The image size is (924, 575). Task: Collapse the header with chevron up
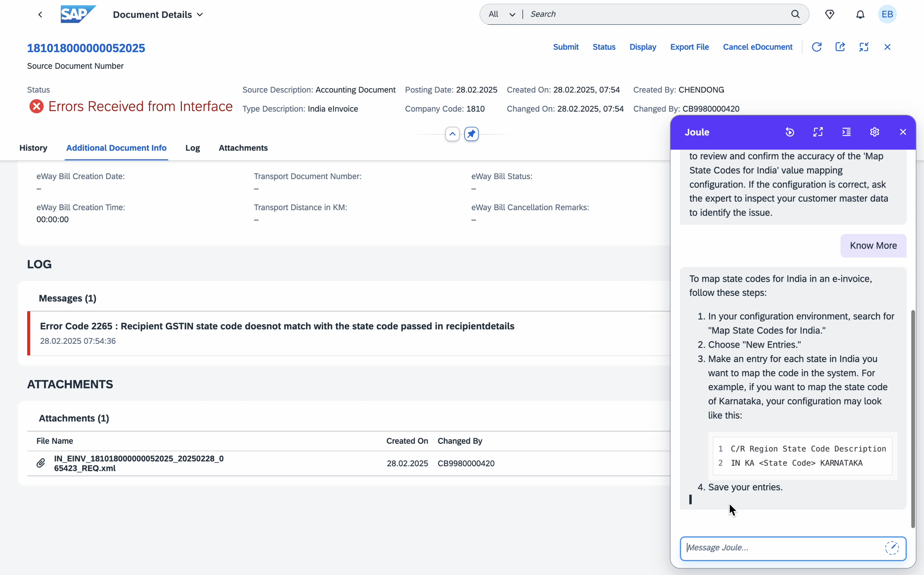(x=452, y=134)
